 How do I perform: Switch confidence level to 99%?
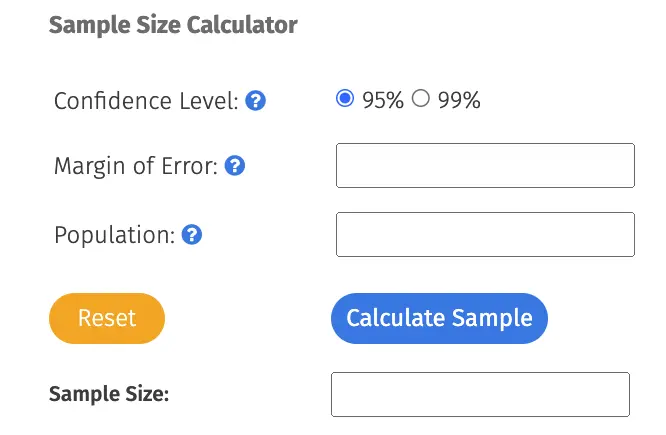[x=420, y=98]
